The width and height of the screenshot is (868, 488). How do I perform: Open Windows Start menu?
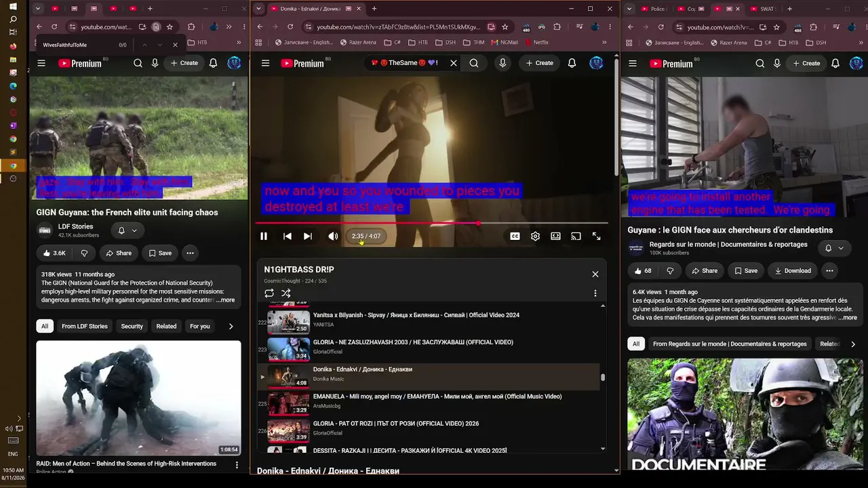coord(13,7)
